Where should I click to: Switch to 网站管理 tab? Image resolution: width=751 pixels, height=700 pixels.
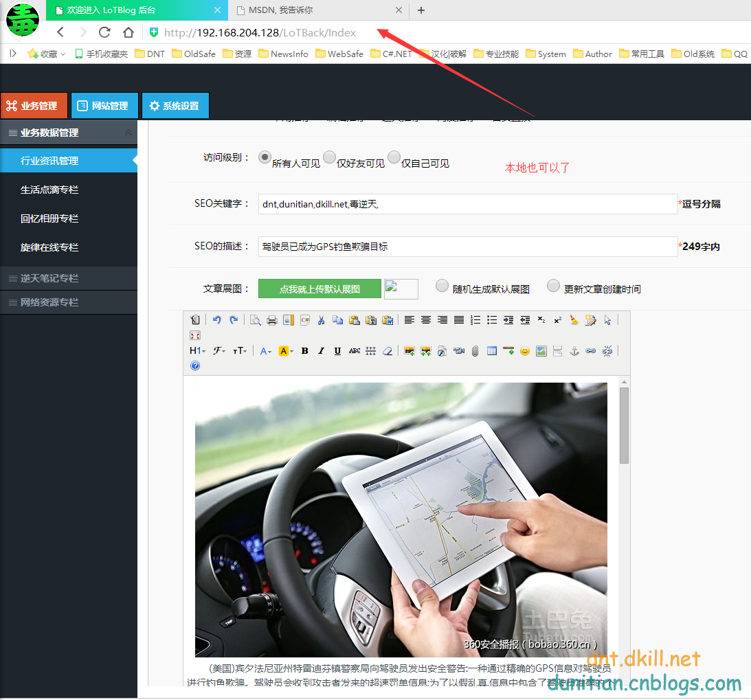(x=104, y=105)
